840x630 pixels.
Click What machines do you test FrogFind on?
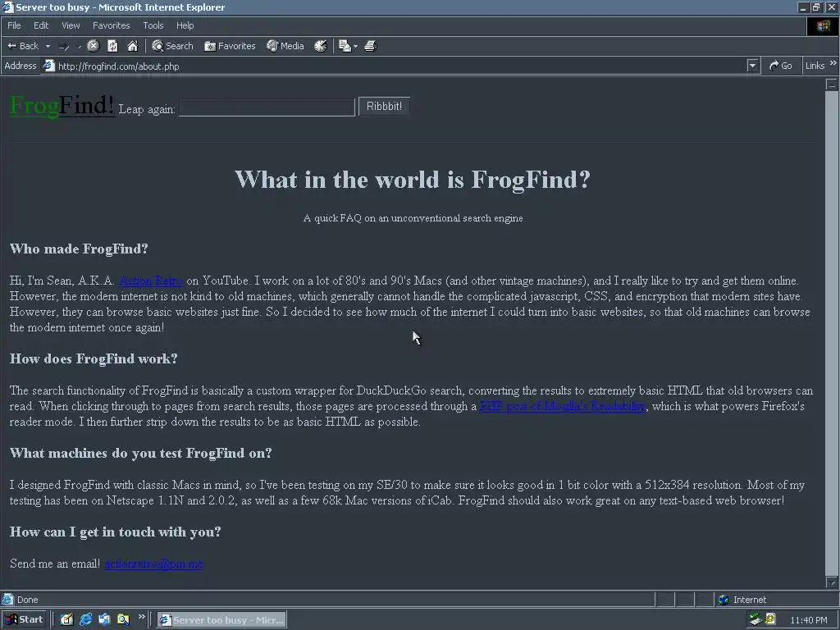pyautogui.click(x=141, y=453)
